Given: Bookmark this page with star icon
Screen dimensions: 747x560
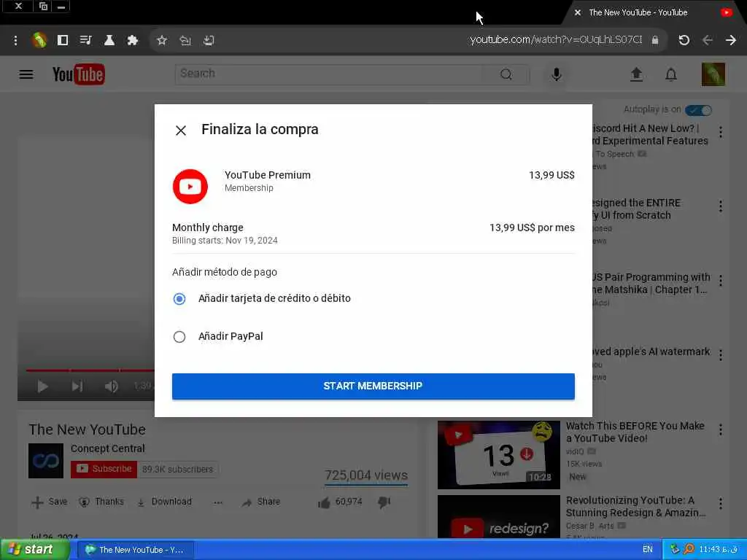Looking at the screenshot, I should point(162,41).
